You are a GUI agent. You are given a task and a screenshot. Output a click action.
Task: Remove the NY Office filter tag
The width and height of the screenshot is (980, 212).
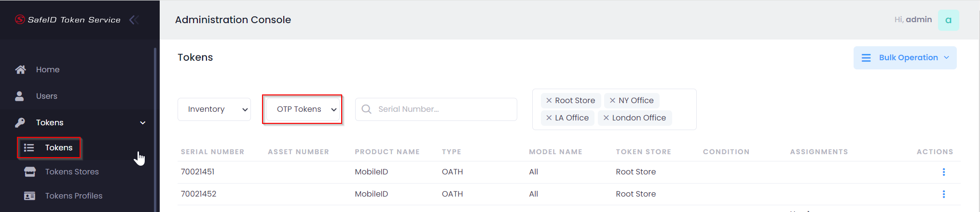coord(612,101)
